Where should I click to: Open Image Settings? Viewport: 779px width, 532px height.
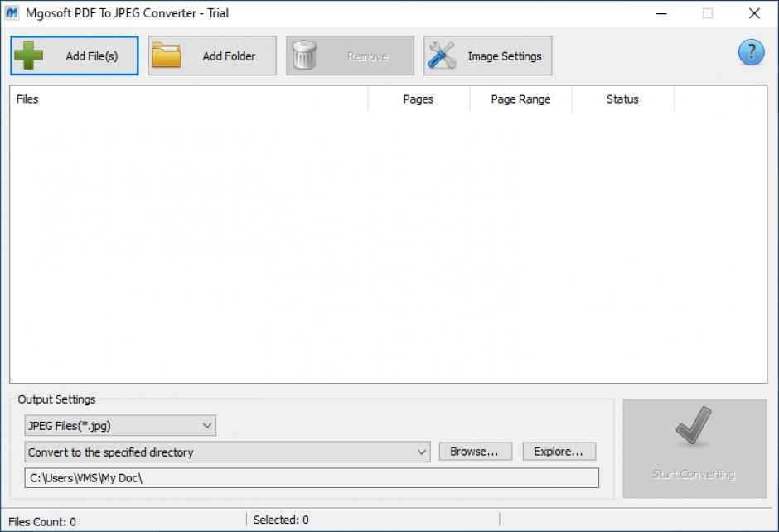click(x=487, y=56)
